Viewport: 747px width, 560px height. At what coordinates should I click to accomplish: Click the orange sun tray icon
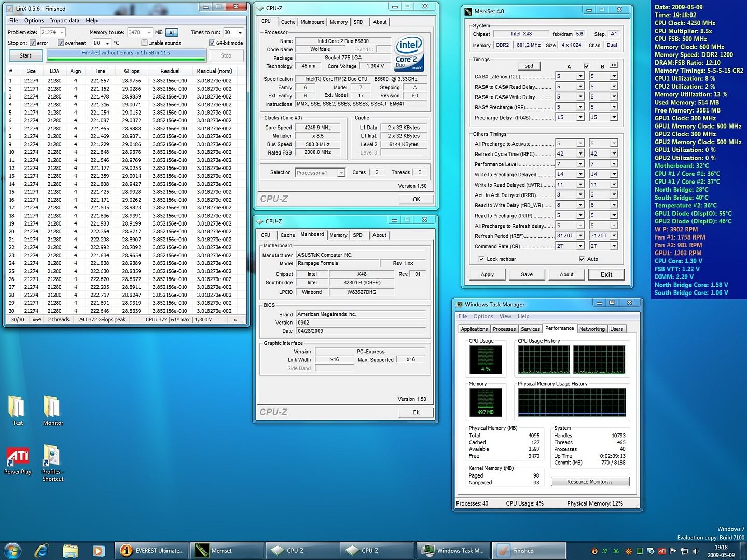coord(629,551)
